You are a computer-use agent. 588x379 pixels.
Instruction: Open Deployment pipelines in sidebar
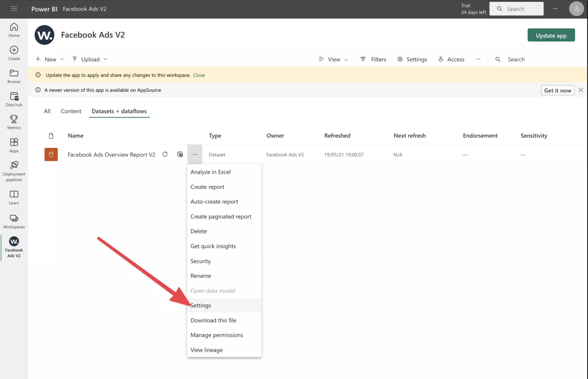point(14,172)
